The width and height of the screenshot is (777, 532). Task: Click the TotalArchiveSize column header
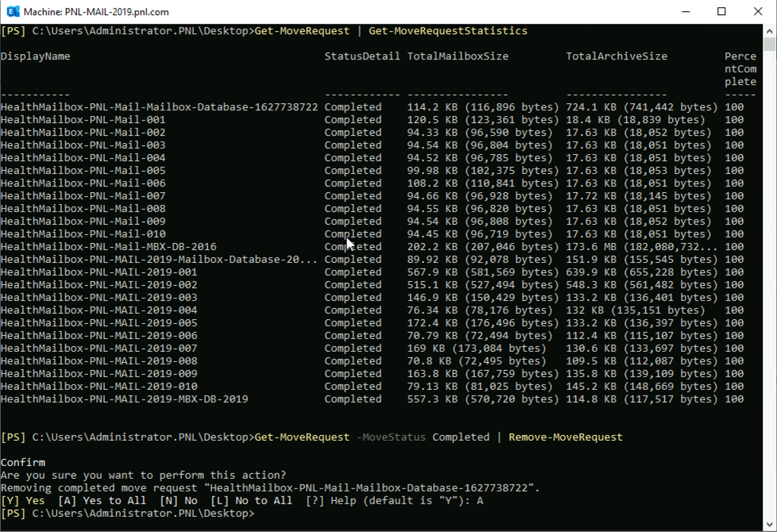(617, 56)
